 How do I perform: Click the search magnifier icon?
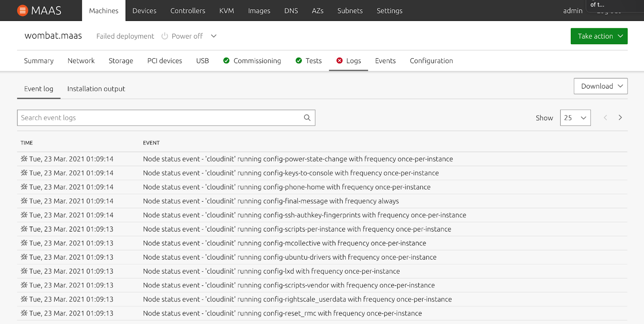pos(307,118)
